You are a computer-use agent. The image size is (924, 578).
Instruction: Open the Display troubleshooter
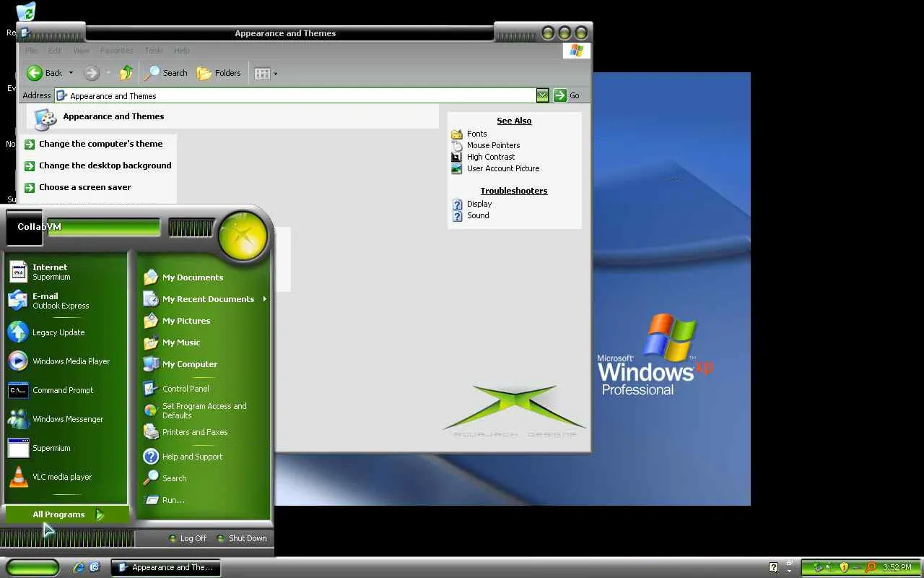pos(479,204)
